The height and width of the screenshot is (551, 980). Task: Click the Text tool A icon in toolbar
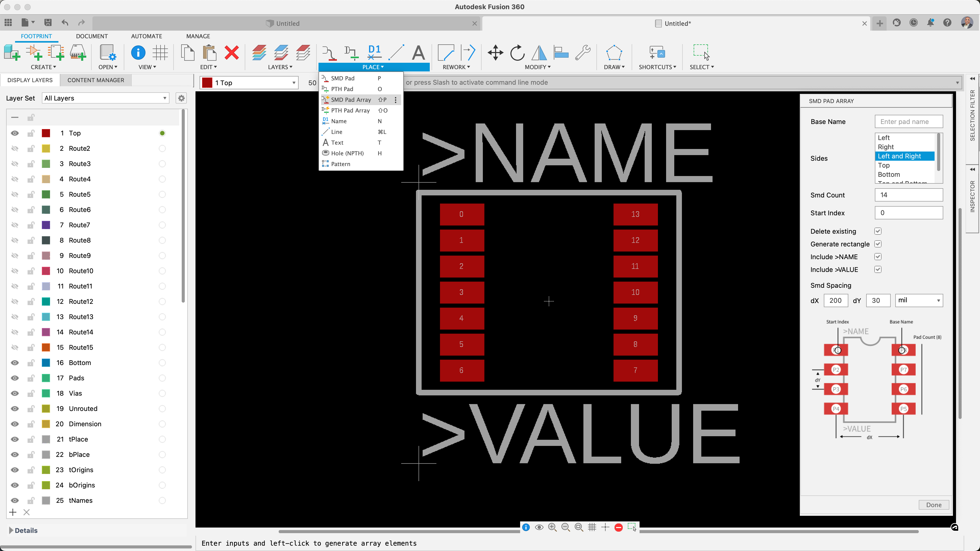click(x=418, y=53)
